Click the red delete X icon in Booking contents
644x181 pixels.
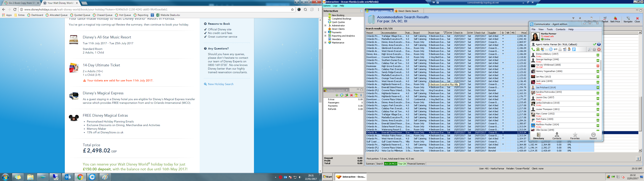tap(352, 95)
